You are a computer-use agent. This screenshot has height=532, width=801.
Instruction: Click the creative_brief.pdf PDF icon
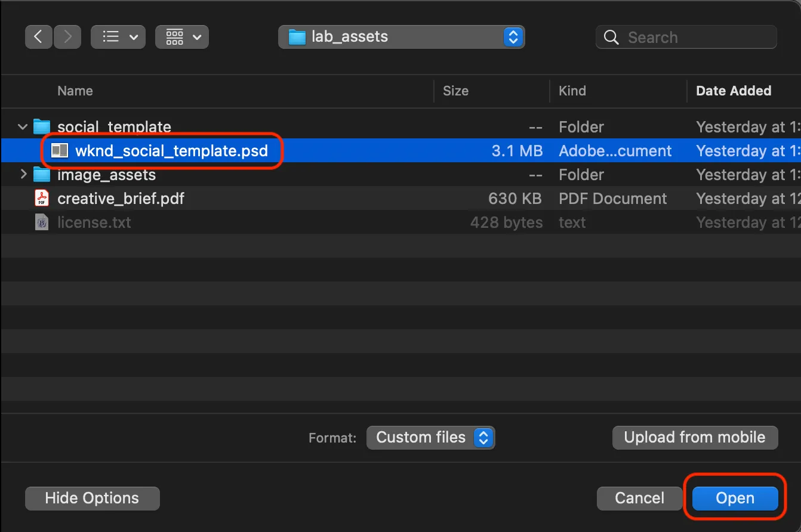click(x=42, y=198)
